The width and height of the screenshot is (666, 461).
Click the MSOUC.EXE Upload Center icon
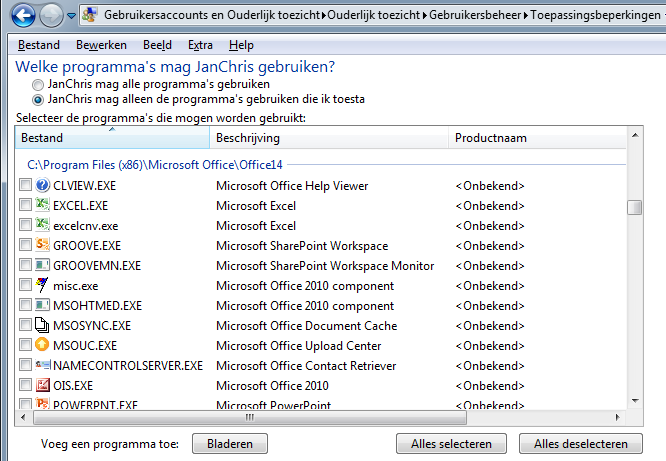coord(42,346)
